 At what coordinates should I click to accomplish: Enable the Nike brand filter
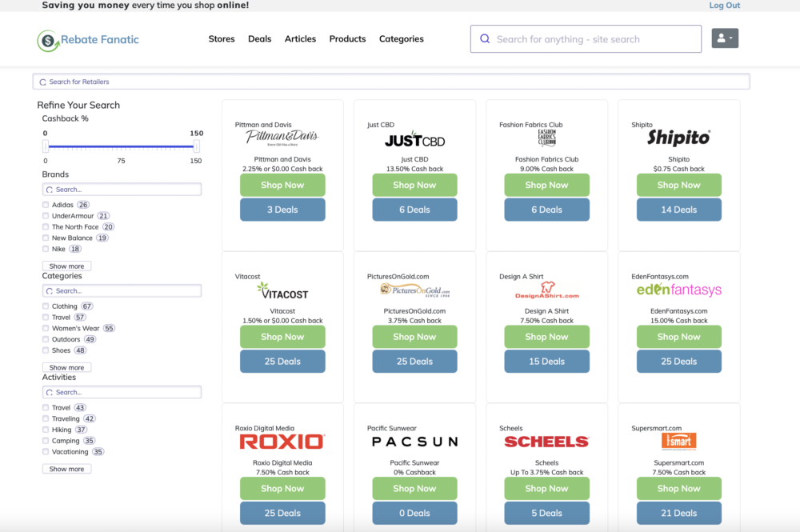46,249
